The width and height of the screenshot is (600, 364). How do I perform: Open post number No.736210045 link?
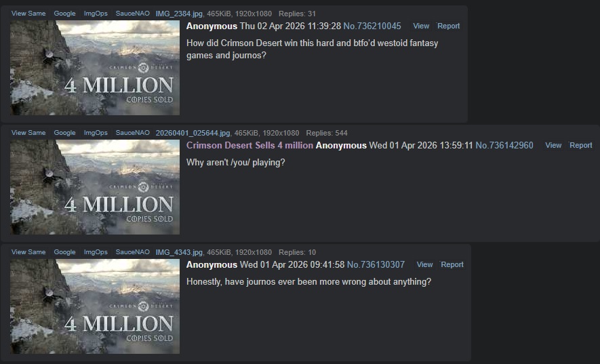point(372,26)
